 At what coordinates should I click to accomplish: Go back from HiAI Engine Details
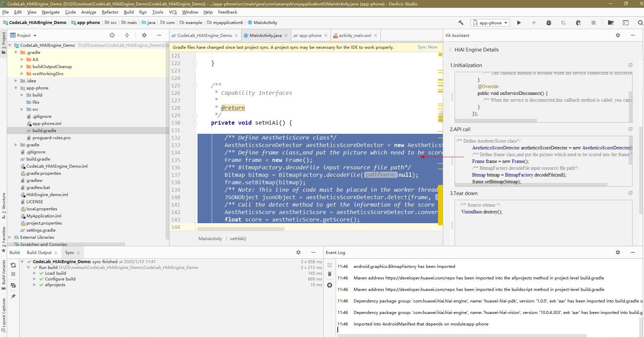tap(451, 49)
